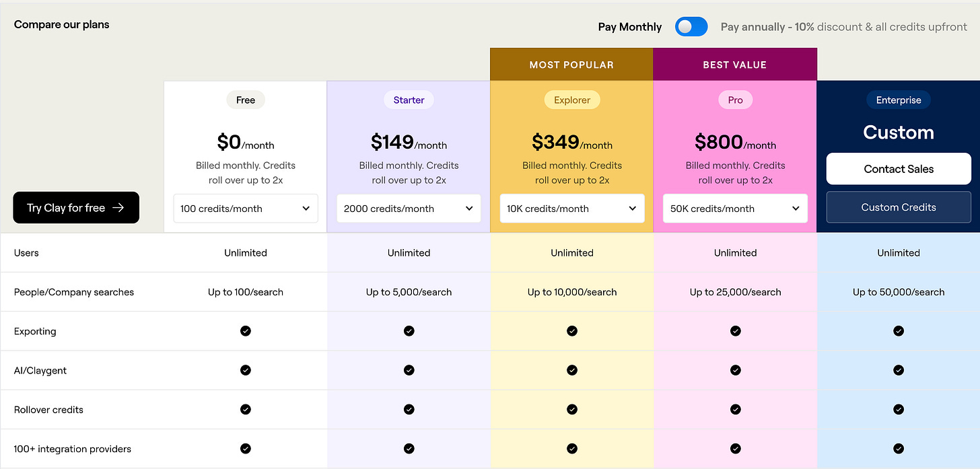Click AI/Claygent checkmark in Enterprise column

pos(899,370)
